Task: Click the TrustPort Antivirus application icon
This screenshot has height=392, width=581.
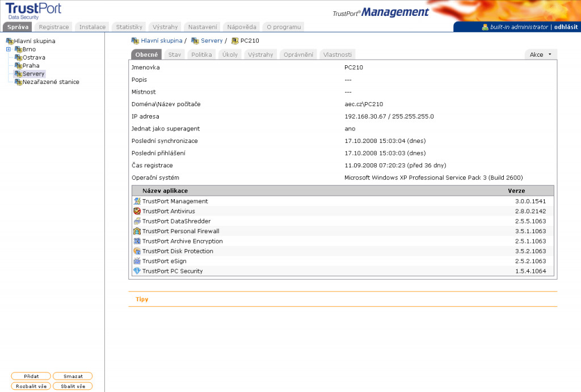Action: click(137, 211)
